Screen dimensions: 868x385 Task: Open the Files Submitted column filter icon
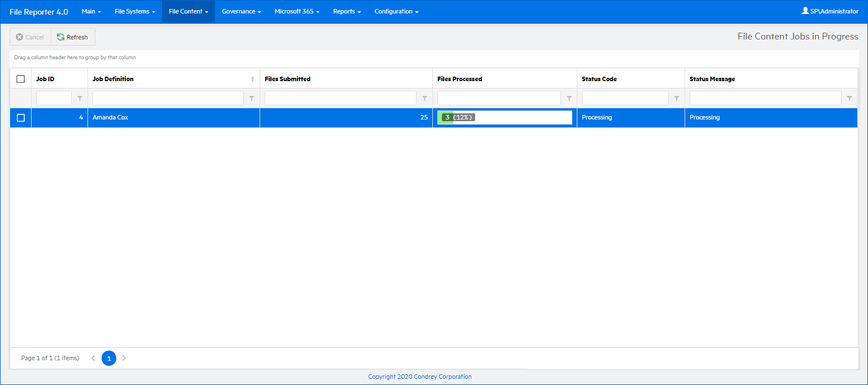pyautogui.click(x=424, y=98)
